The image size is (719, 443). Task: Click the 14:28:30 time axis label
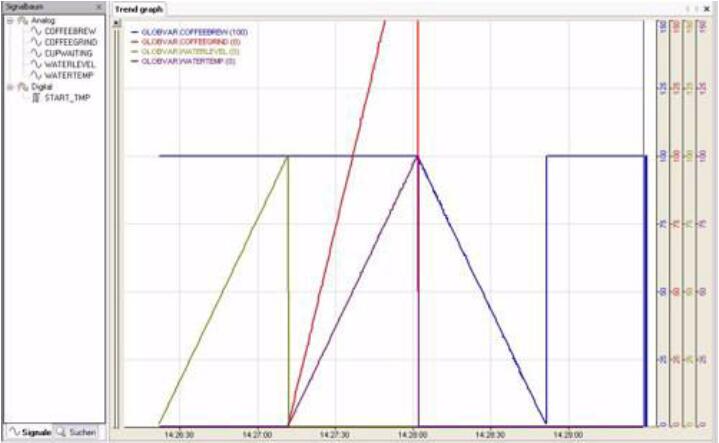490,435
